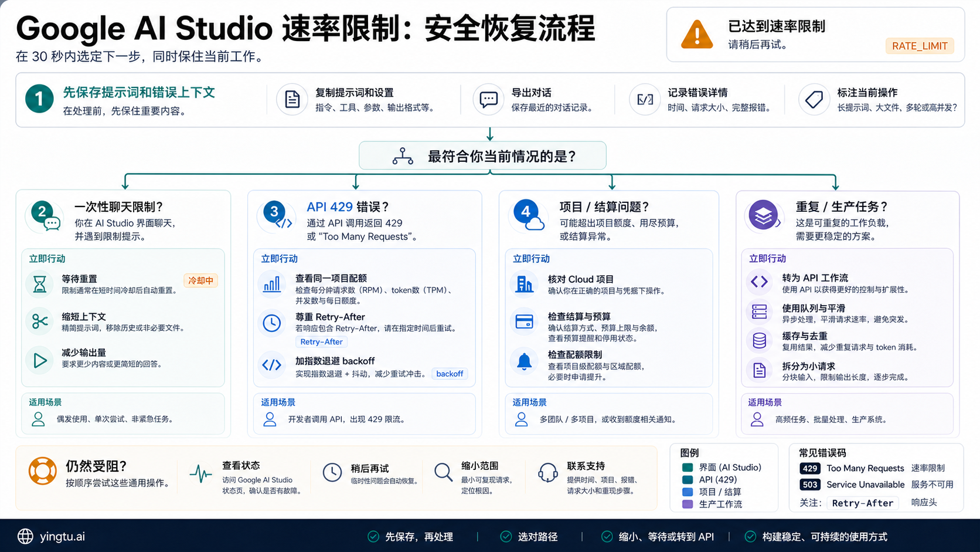Click the user icon beside 多团队 / 多项目
This screenshot has height=552, width=980.
click(521, 419)
